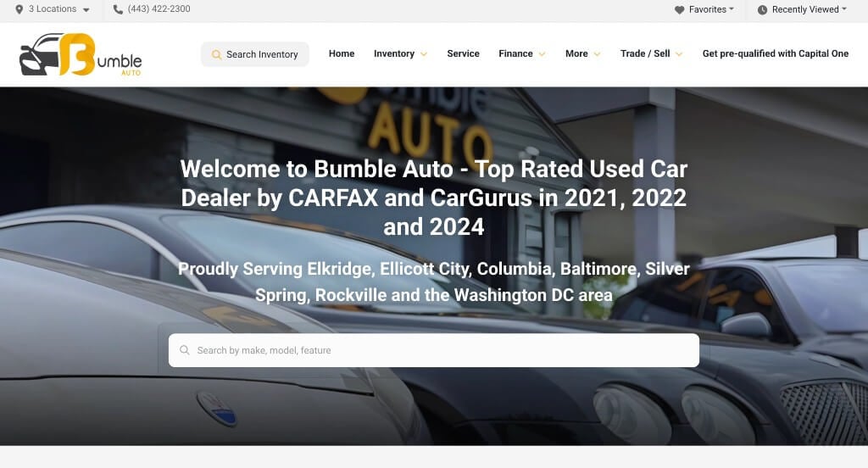Screen dimensions: 868x468
Task: Open the Service page
Action: tap(464, 53)
